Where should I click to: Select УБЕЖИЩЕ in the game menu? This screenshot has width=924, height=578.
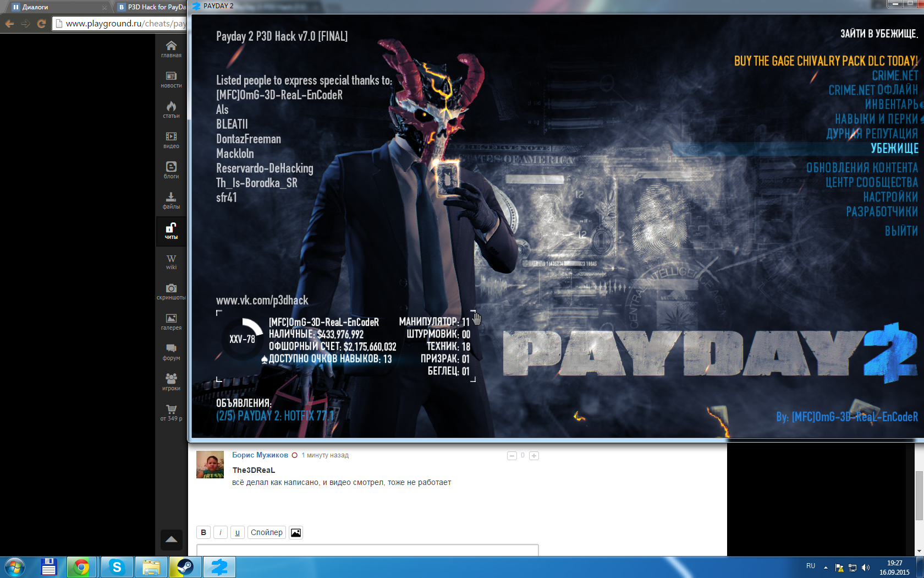coord(894,148)
